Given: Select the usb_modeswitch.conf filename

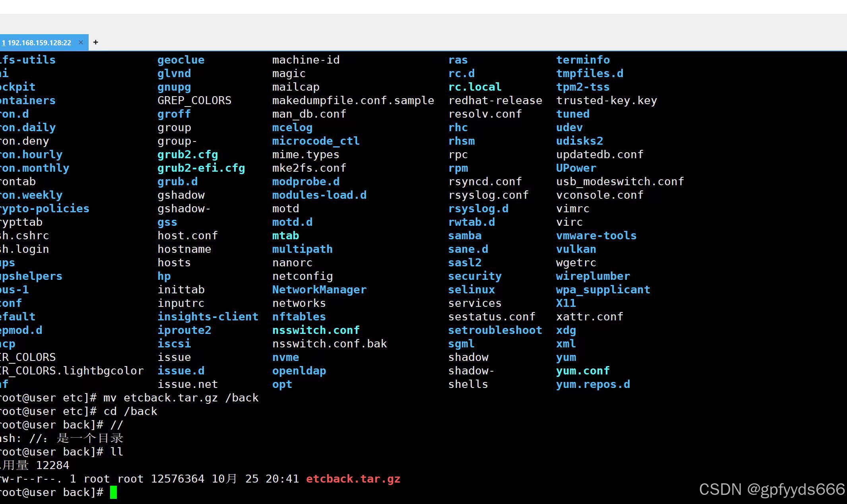Looking at the screenshot, I should click(619, 181).
